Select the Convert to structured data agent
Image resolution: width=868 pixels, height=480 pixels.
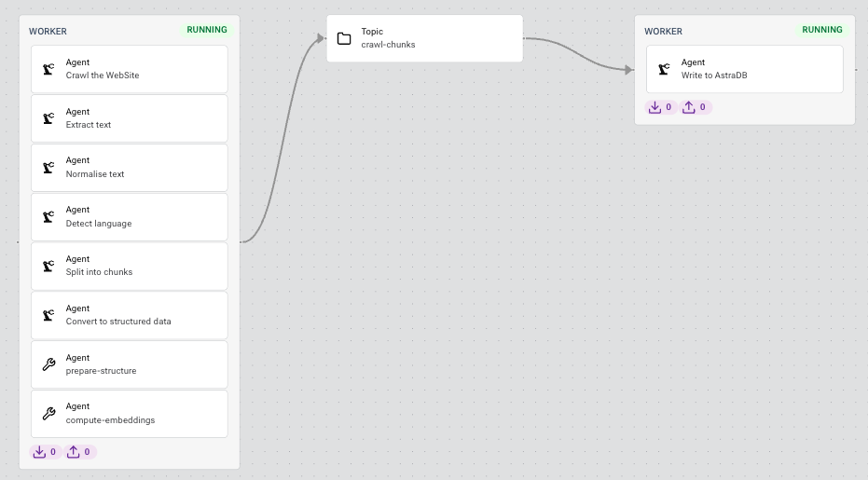[x=130, y=316]
